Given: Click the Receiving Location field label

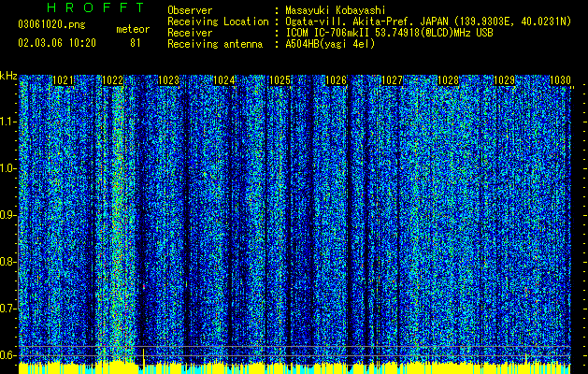Looking at the screenshot, I should tap(218, 22).
